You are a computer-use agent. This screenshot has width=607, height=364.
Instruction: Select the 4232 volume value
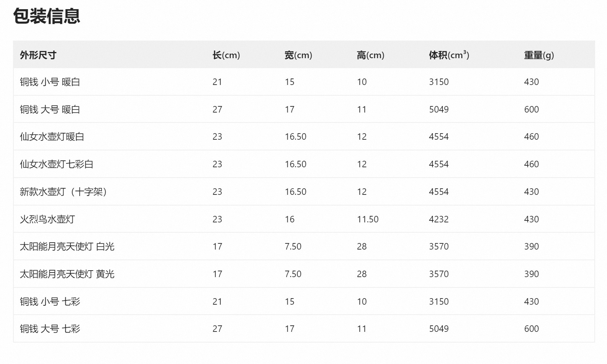(x=438, y=219)
